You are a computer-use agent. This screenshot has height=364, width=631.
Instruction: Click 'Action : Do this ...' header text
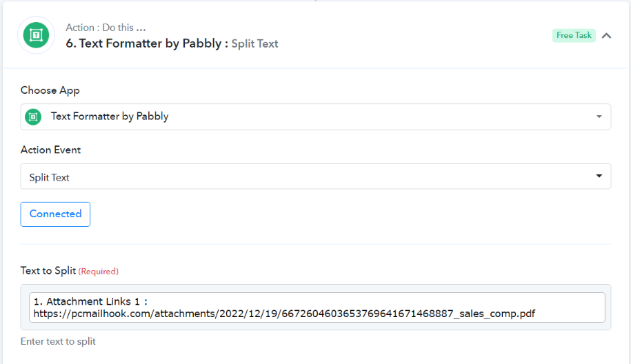pyautogui.click(x=106, y=28)
